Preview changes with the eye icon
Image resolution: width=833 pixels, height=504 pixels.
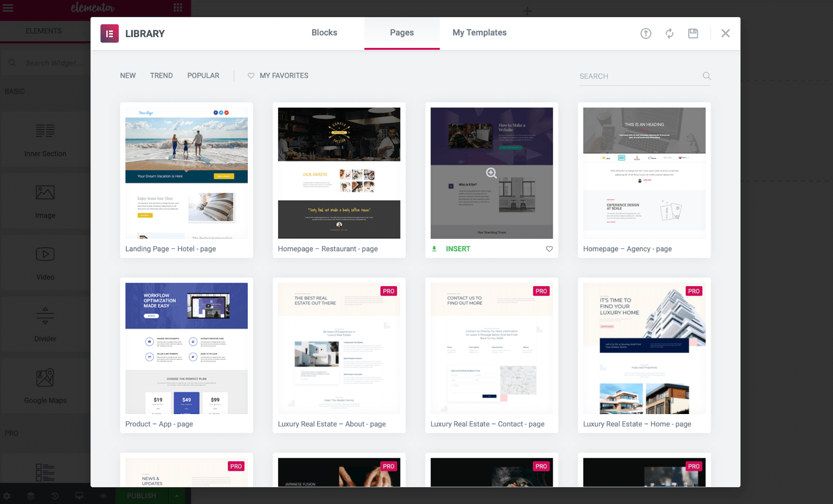[103, 496]
